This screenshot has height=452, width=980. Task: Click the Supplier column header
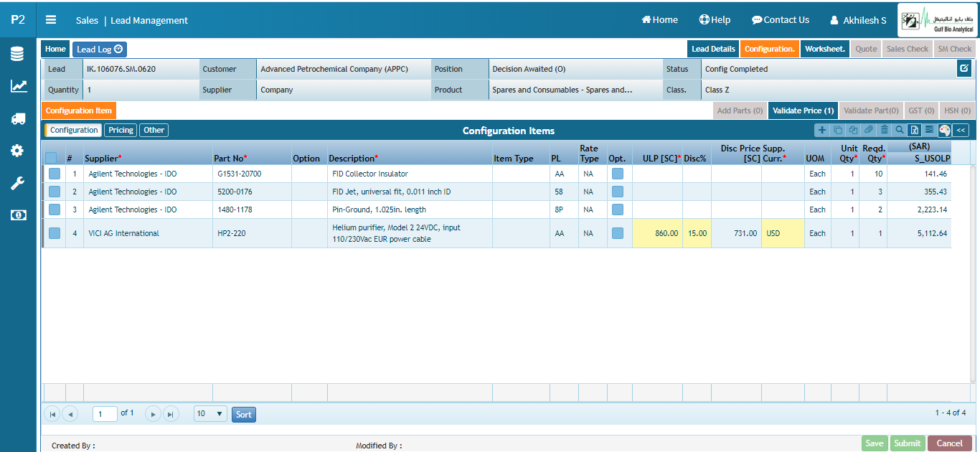tap(103, 158)
